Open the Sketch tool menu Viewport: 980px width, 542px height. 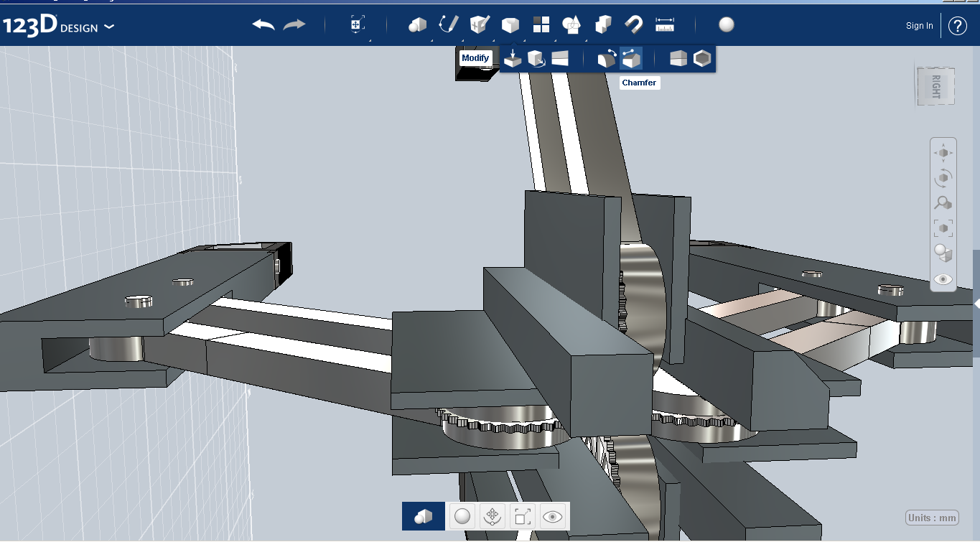448,25
